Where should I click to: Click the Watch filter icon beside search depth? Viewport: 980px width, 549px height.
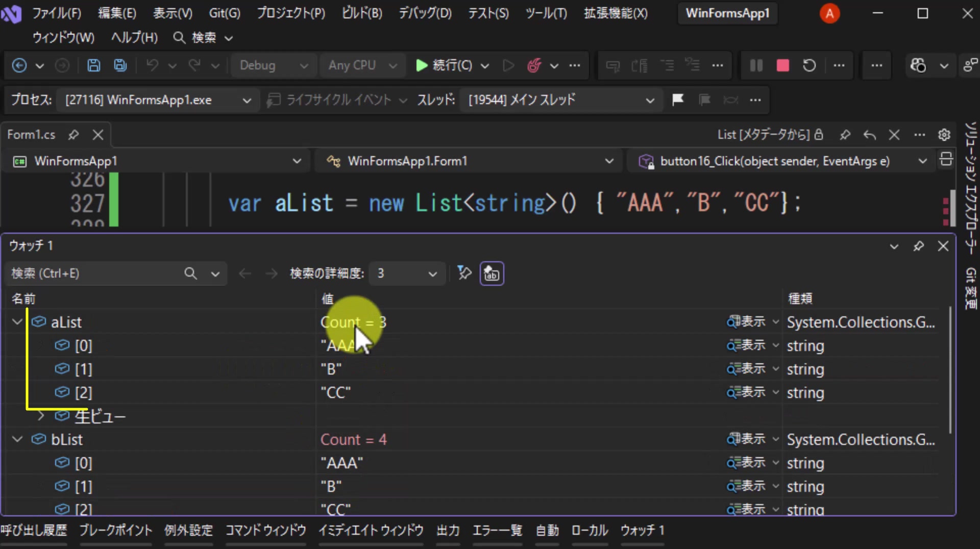pos(464,273)
